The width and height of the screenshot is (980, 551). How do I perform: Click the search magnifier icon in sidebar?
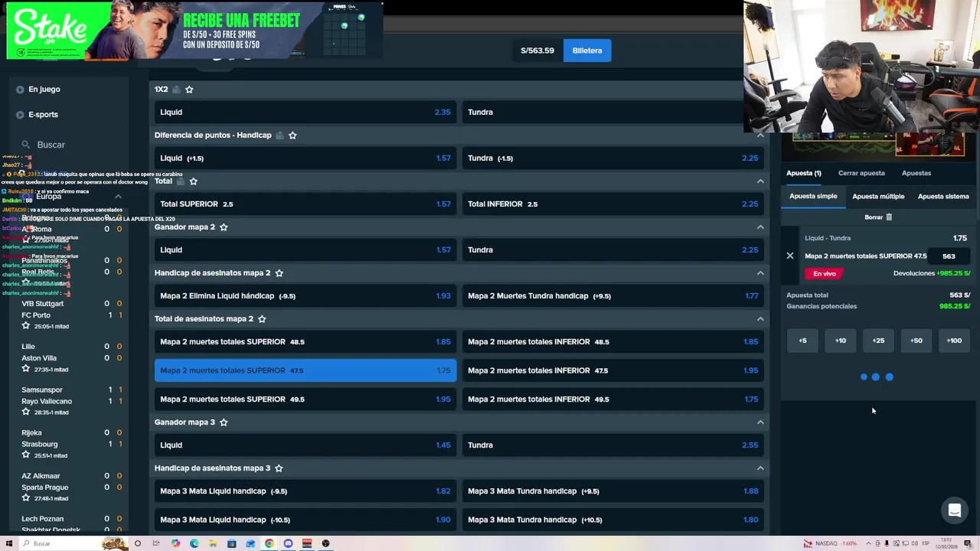[x=26, y=145]
